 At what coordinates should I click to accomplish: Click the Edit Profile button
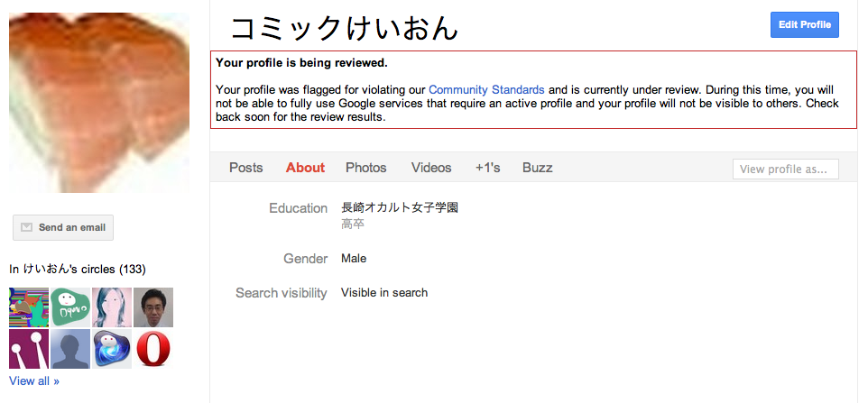point(804,25)
